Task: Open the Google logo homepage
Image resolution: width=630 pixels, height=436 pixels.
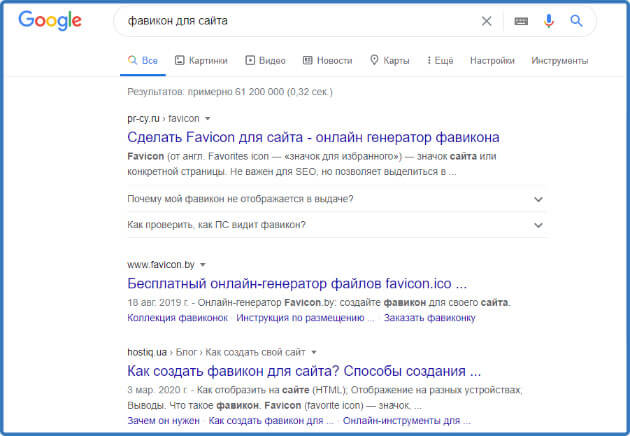Action: tap(50, 20)
